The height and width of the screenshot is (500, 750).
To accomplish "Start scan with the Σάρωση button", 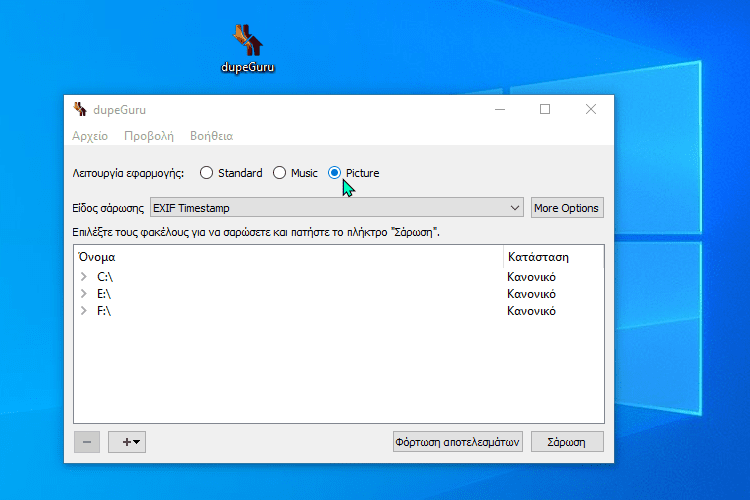I will coord(567,442).
